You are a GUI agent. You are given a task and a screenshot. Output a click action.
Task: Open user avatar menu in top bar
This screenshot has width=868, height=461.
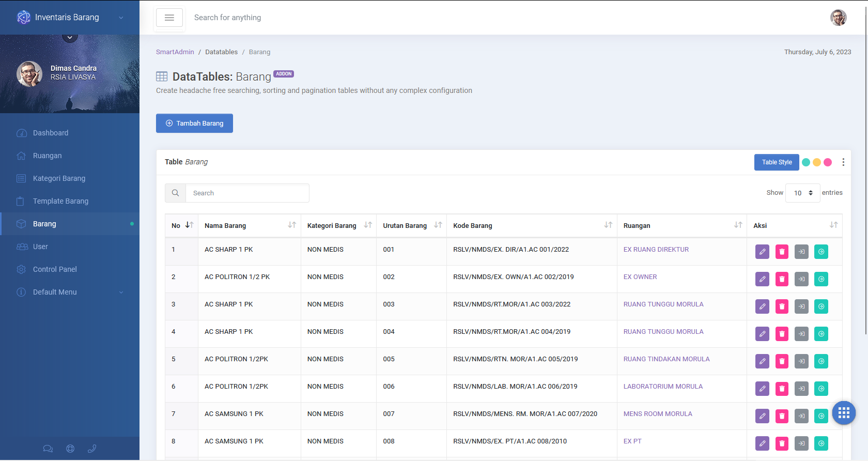[839, 18]
